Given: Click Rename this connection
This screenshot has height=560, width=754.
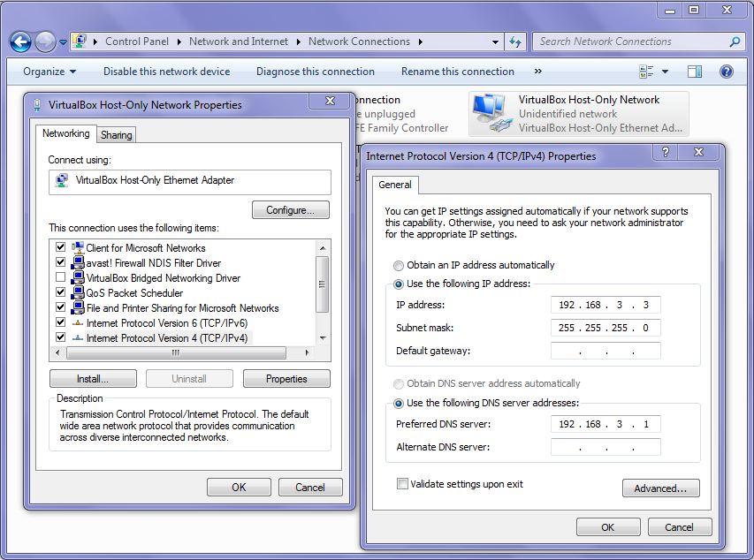Looking at the screenshot, I should click(458, 72).
